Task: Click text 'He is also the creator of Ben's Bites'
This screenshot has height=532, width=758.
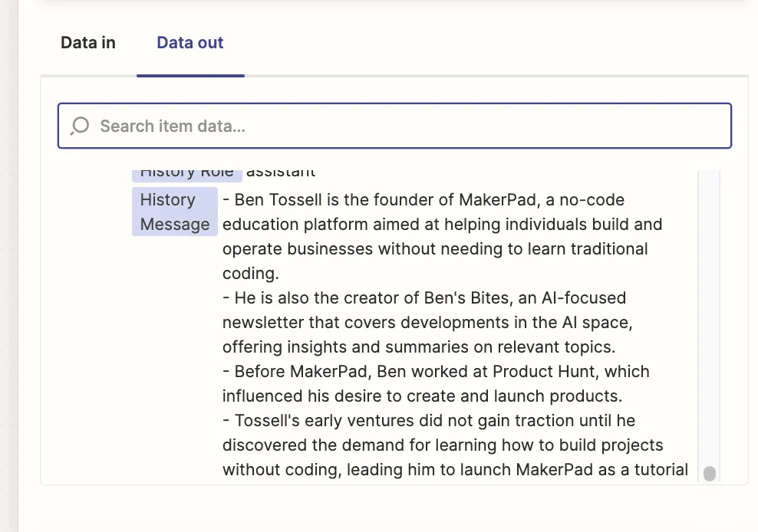Action: (x=371, y=297)
